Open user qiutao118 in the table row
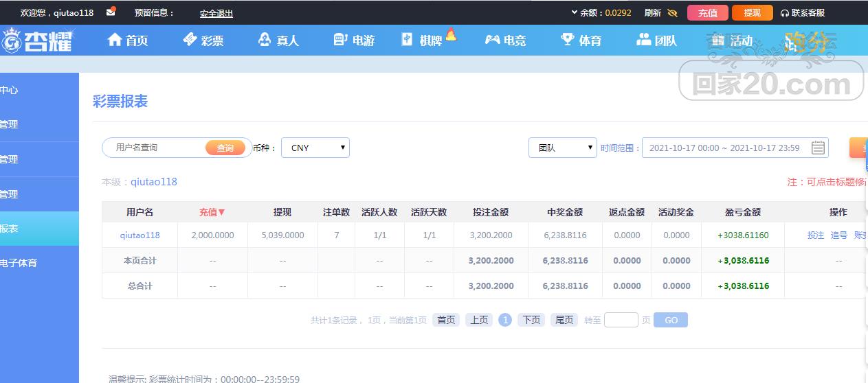This screenshot has width=868, height=383. (140, 235)
